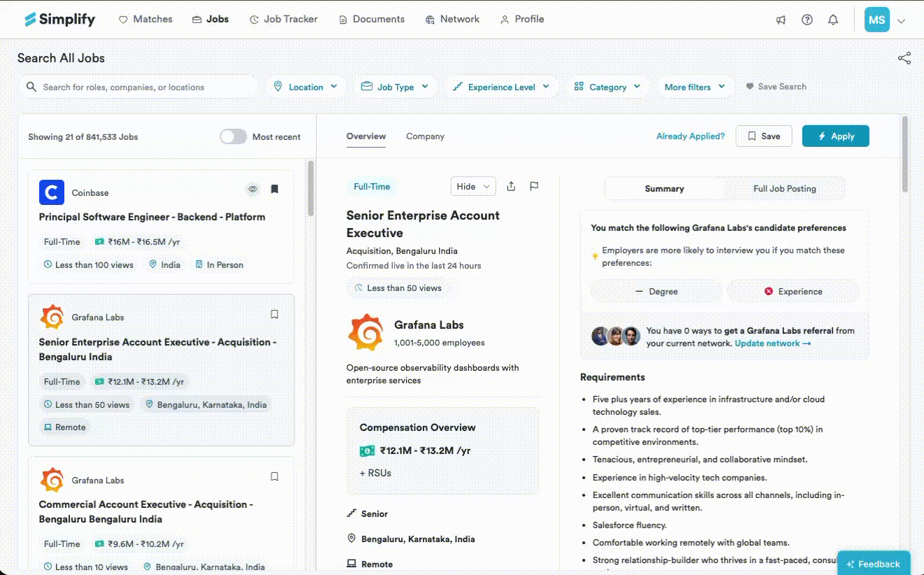The width and height of the screenshot is (924, 575).
Task: Click the Remote tag on Senior Enterprise card
Action: [65, 427]
